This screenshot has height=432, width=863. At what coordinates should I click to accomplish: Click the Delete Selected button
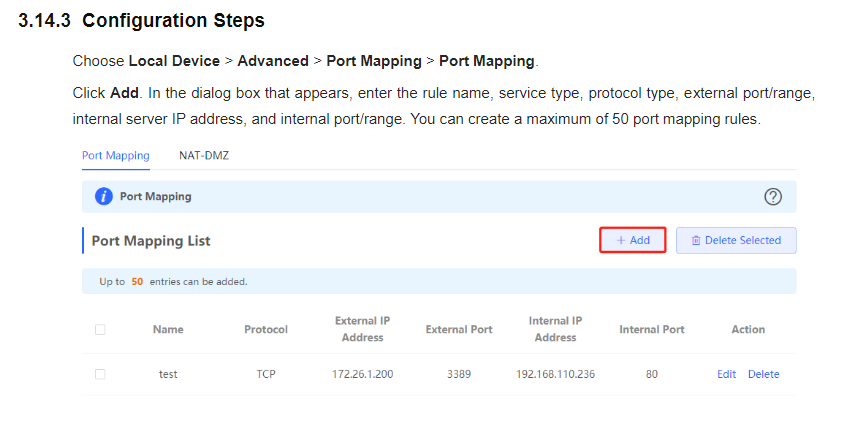pos(736,240)
